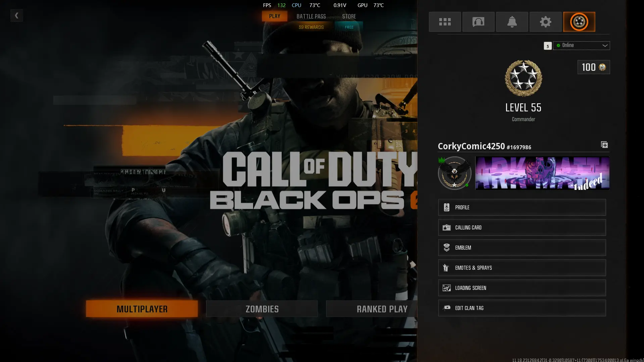644x362 pixels.
Task: Switch to the Play tab
Action: tap(275, 16)
